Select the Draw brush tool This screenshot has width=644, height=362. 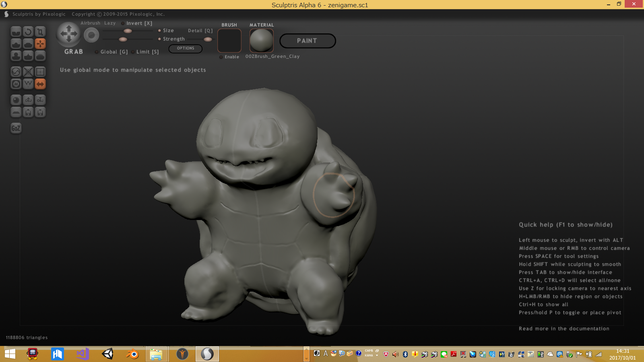pyautogui.click(x=16, y=43)
